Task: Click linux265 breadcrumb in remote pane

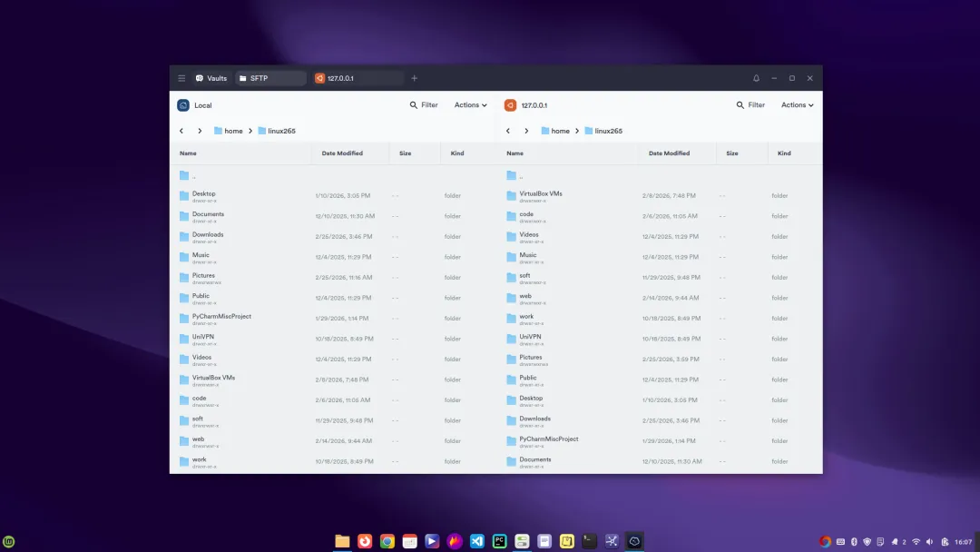Action: (x=603, y=131)
